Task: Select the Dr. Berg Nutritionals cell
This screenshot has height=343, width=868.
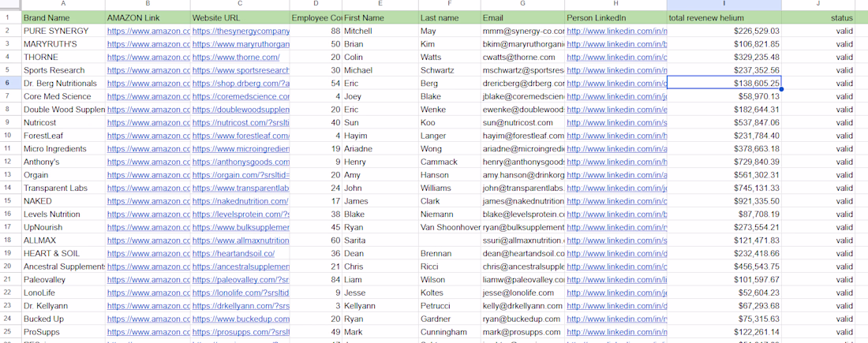Action: point(63,84)
